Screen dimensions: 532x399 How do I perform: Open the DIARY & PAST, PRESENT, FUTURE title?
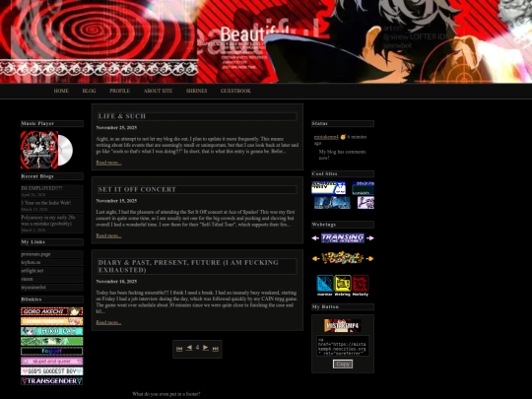(188, 266)
